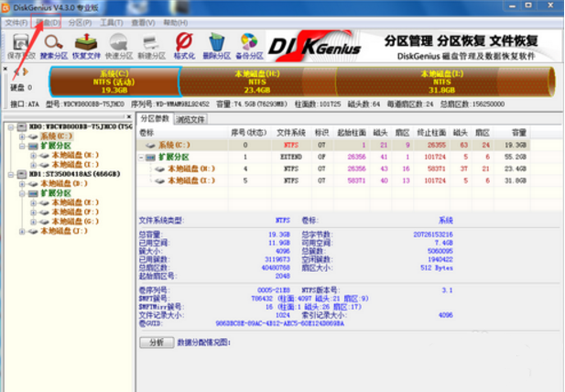Open the 工具(T) menu
This screenshot has height=392, width=565.
point(112,23)
